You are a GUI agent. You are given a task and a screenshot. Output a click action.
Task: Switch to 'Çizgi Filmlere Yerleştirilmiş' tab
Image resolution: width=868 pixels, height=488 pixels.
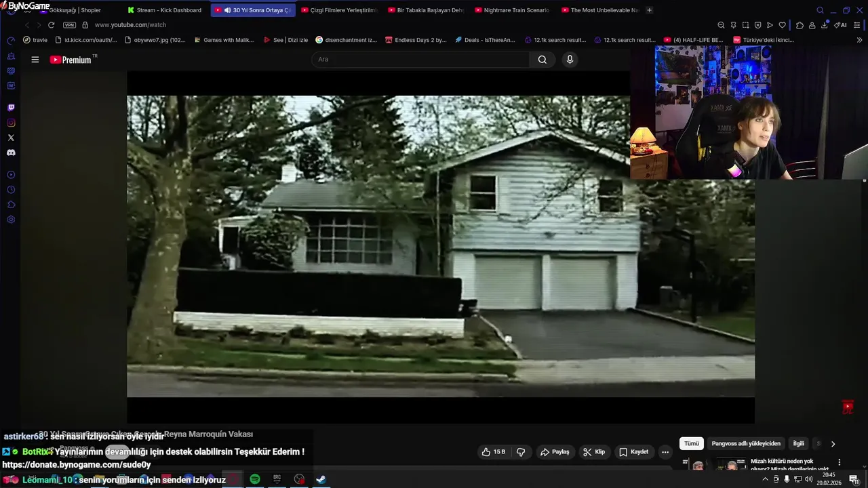pyautogui.click(x=338, y=10)
